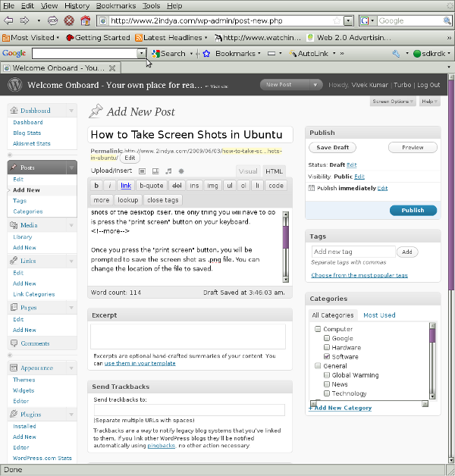This screenshot has width=455, height=476.
Task: Collapse the Posts sidebar menu arrow
Action: [x=71, y=168]
